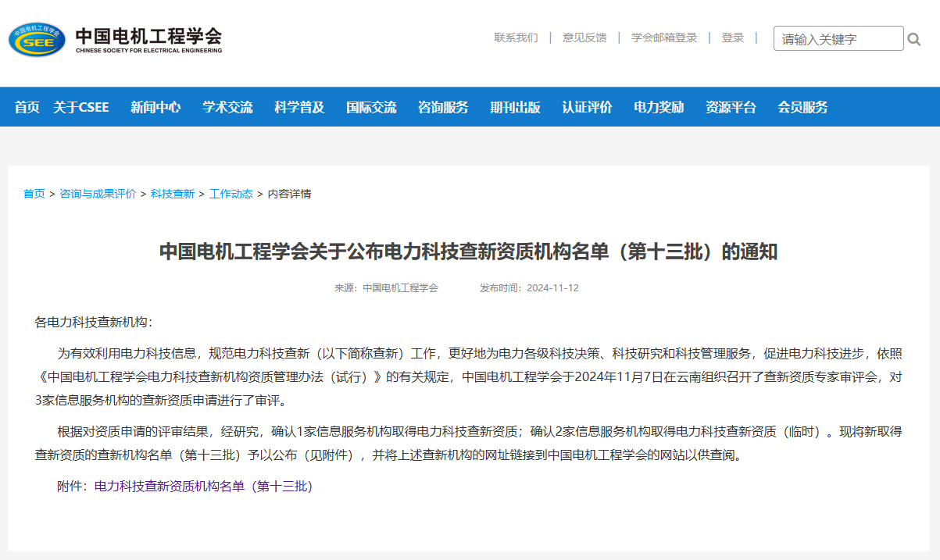The height and width of the screenshot is (560, 940).
Task: Go to 首页 in navigation bar
Action: (27, 107)
